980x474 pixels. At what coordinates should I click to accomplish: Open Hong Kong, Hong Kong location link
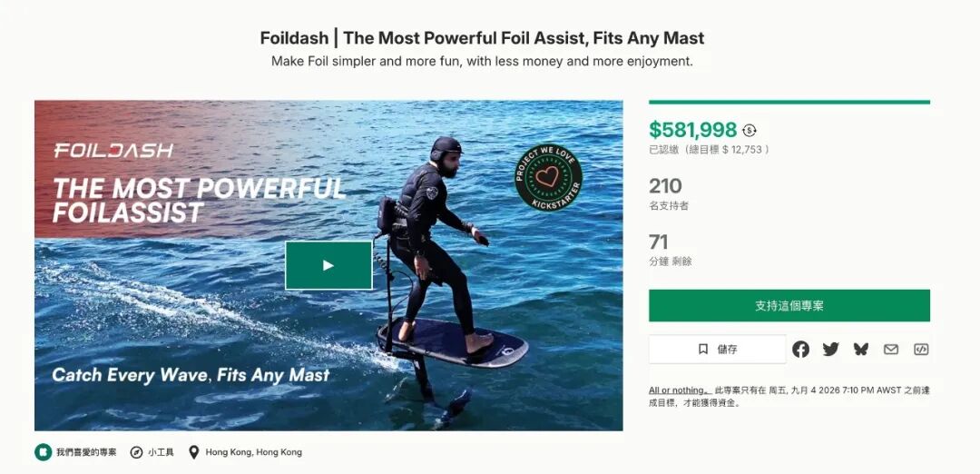click(x=254, y=452)
